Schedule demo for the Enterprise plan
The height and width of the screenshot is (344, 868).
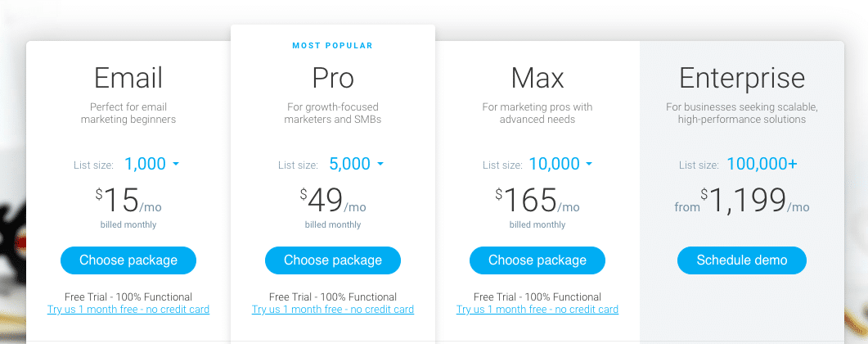[742, 260]
